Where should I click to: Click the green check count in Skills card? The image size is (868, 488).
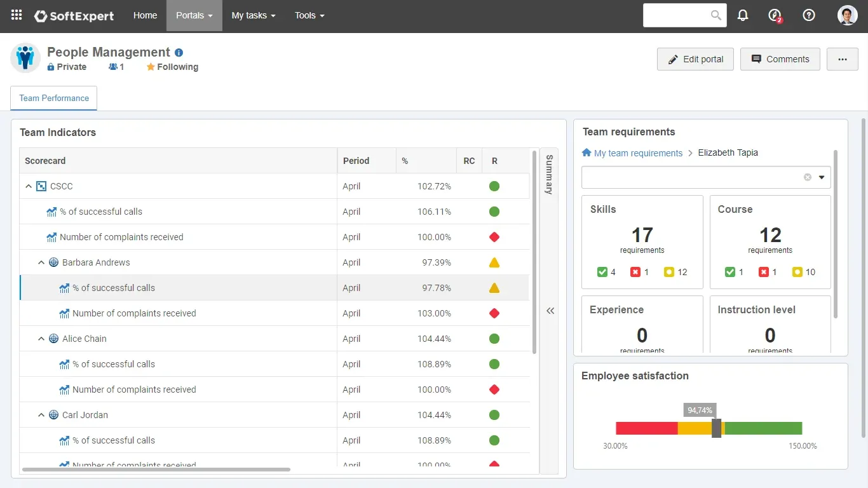click(606, 272)
